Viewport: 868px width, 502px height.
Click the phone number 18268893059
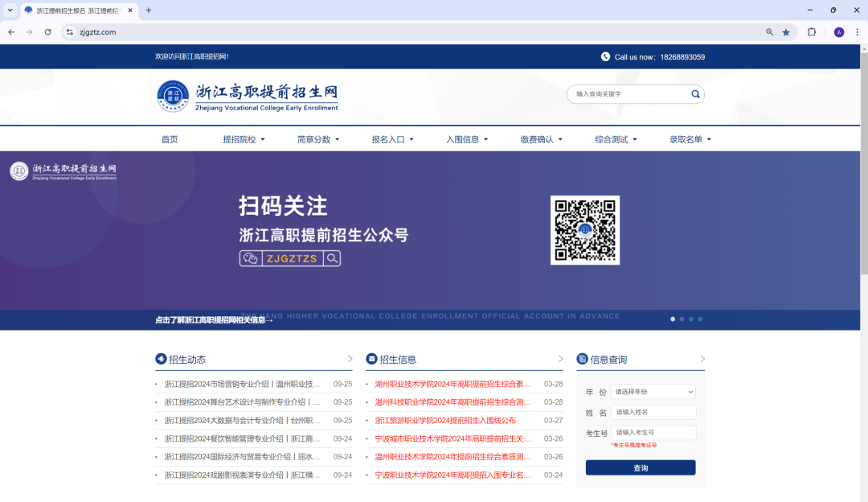[x=682, y=57]
